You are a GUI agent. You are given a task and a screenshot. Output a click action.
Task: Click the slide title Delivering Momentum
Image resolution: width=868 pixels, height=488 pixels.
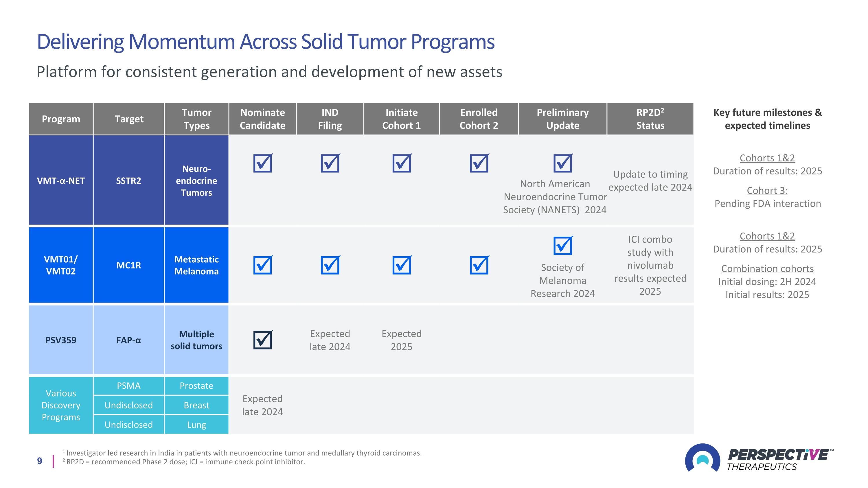pos(266,42)
